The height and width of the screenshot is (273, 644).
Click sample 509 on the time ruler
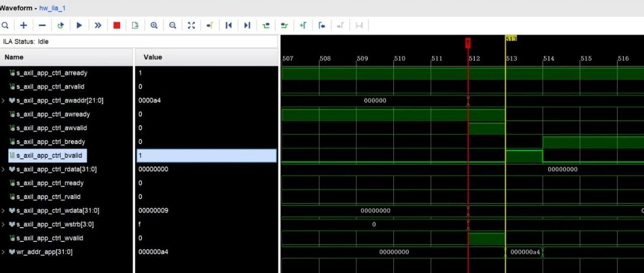tap(363, 59)
